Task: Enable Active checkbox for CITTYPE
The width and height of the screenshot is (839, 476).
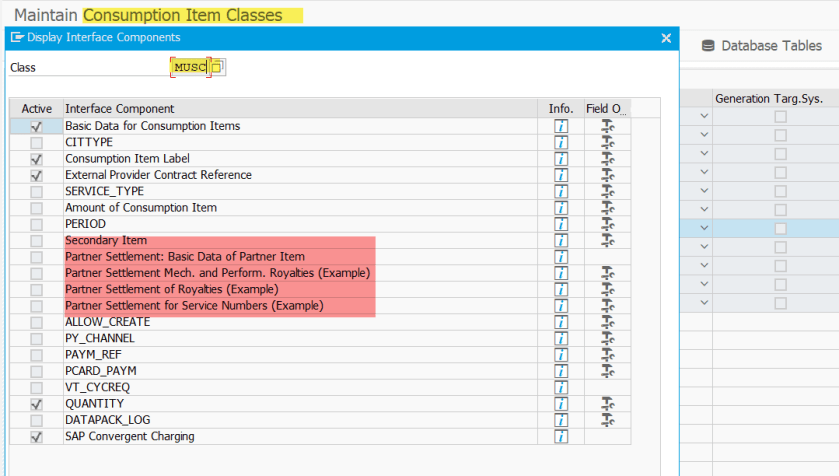Action: [x=36, y=143]
